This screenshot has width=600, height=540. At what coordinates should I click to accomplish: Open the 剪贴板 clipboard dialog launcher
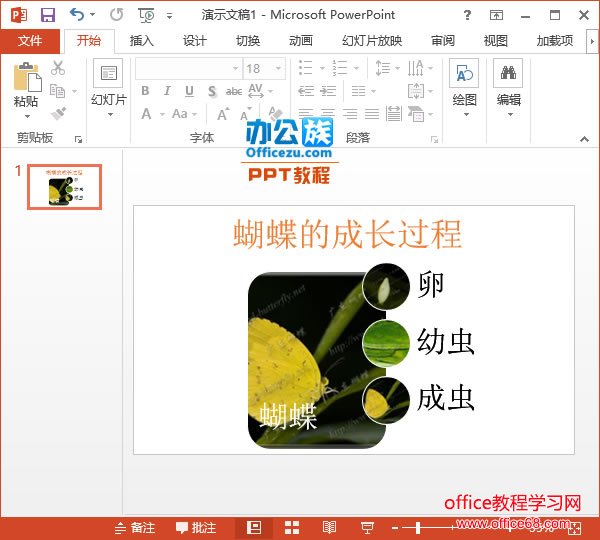pos(78,139)
